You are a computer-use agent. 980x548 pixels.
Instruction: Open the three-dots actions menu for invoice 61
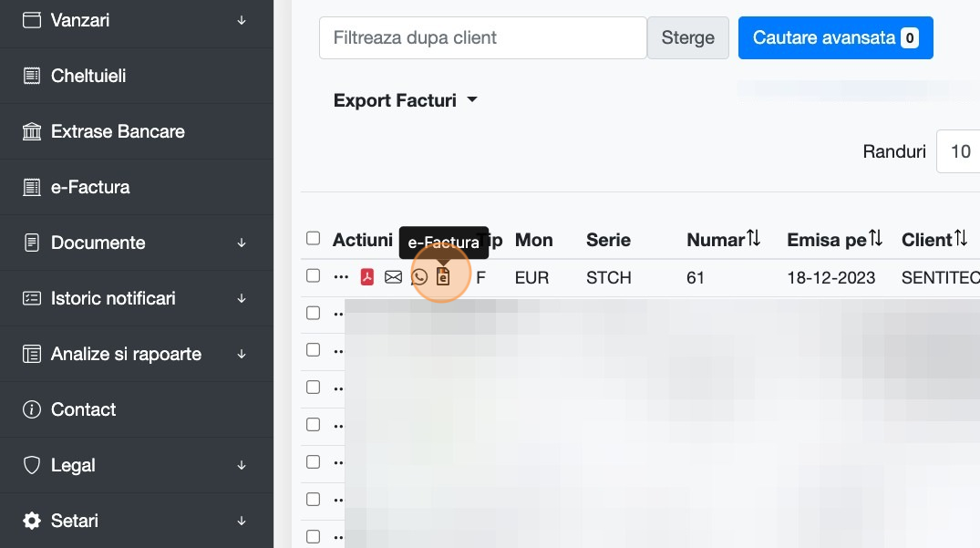pos(342,277)
